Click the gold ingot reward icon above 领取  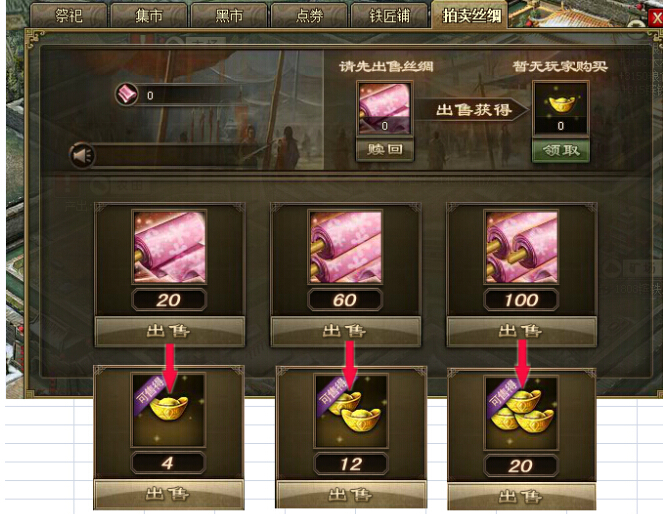coord(561,109)
